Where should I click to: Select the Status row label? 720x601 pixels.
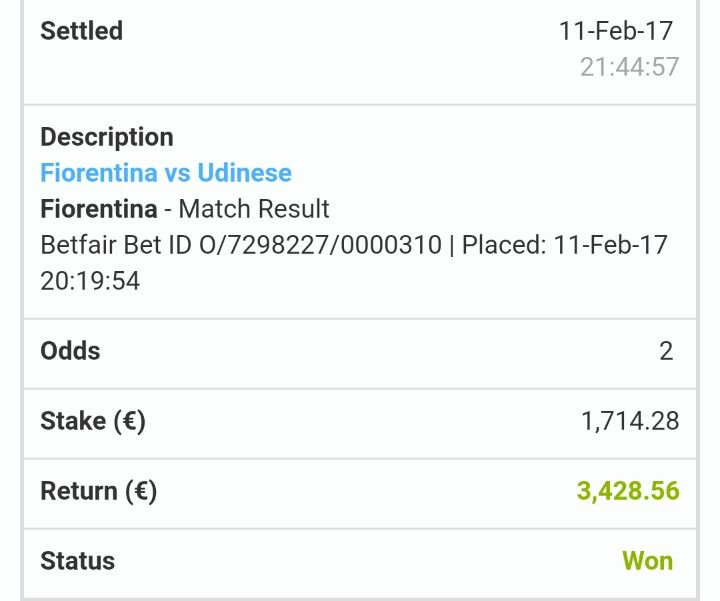[x=78, y=561]
